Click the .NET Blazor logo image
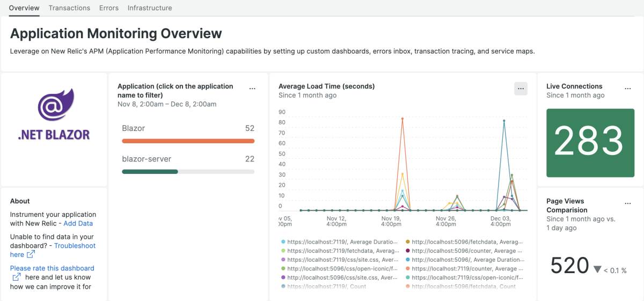This screenshot has width=644, height=301. [x=54, y=115]
